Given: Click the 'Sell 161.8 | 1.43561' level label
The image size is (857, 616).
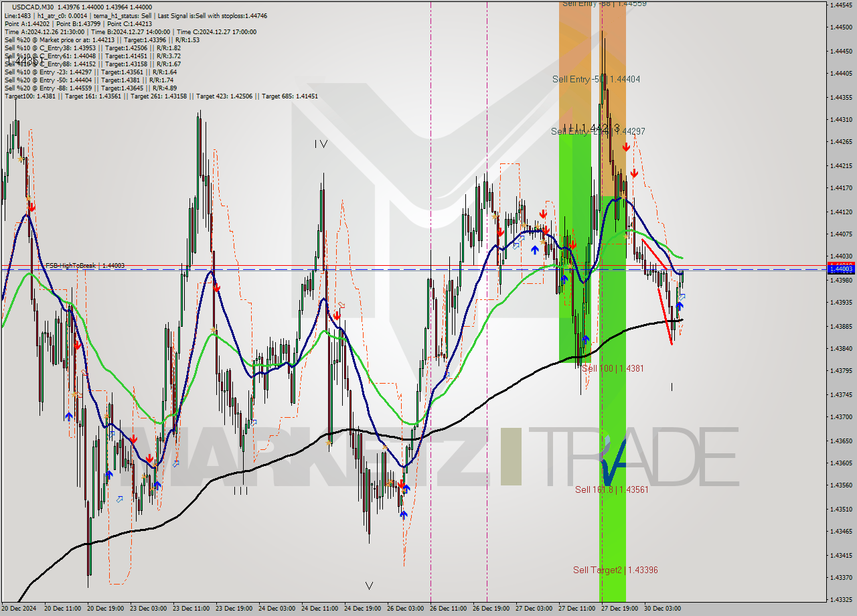Looking at the screenshot, I should tap(613, 489).
